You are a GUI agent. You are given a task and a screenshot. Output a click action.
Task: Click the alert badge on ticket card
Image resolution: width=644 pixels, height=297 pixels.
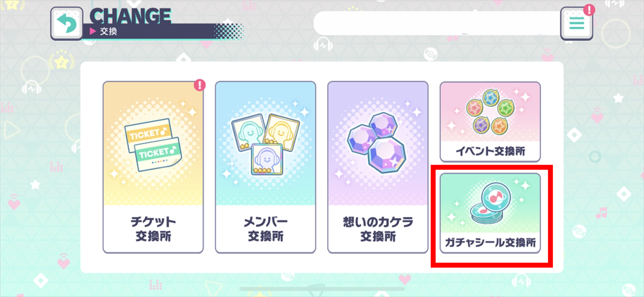[200, 85]
